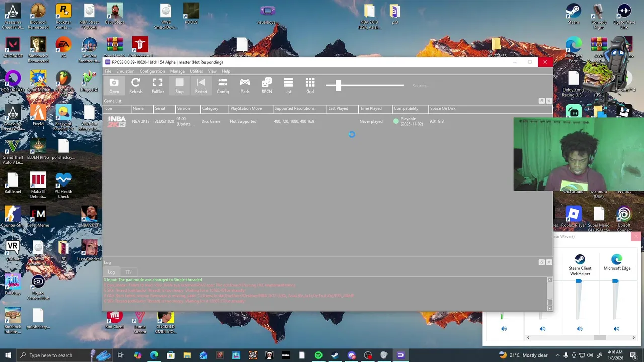Select the Ubisoft Connect desktop icon
644x362 pixels.
click(624, 219)
